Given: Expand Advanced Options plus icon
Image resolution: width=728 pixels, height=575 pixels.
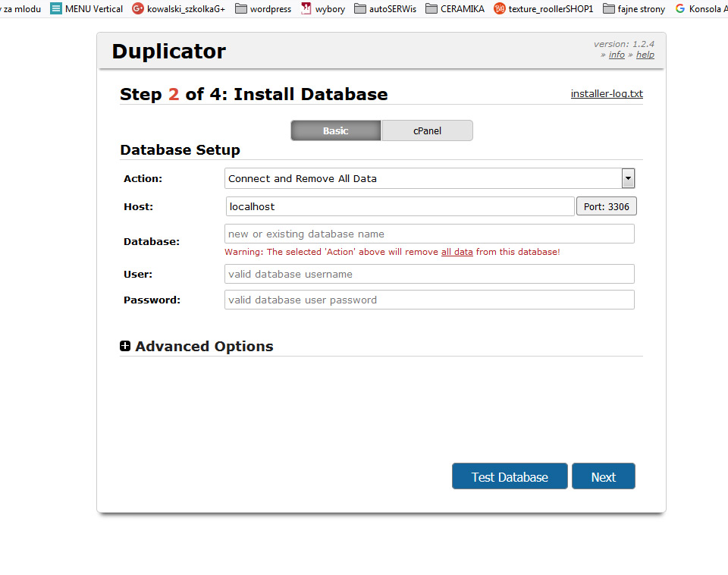Looking at the screenshot, I should click(125, 346).
